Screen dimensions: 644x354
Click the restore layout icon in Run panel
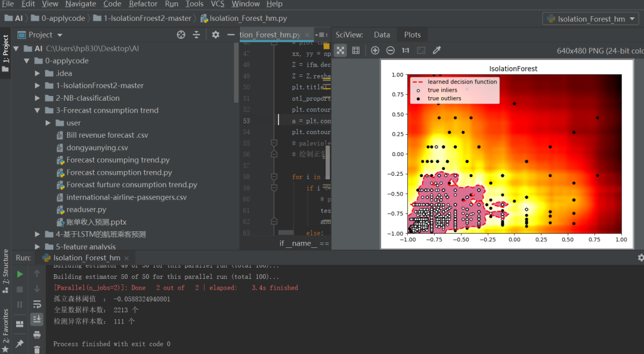(x=20, y=324)
